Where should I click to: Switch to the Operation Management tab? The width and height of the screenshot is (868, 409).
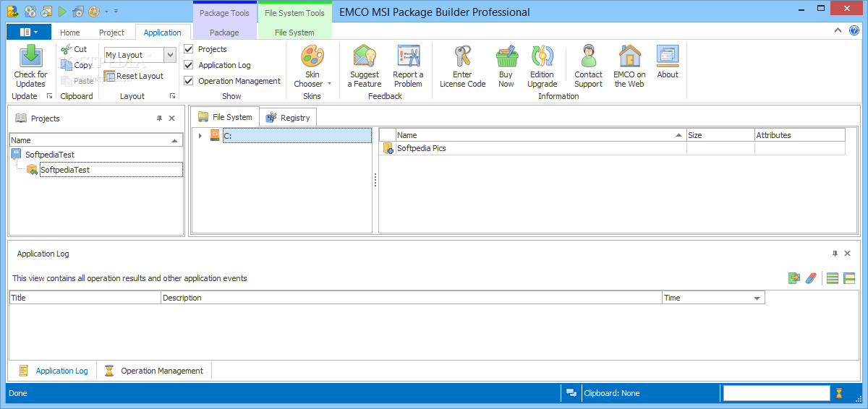(x=153, y=371)
